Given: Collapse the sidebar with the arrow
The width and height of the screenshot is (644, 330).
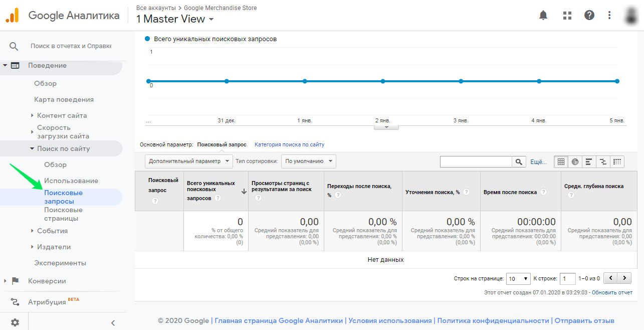Looking at the screenshot, I should coord(113,322).
